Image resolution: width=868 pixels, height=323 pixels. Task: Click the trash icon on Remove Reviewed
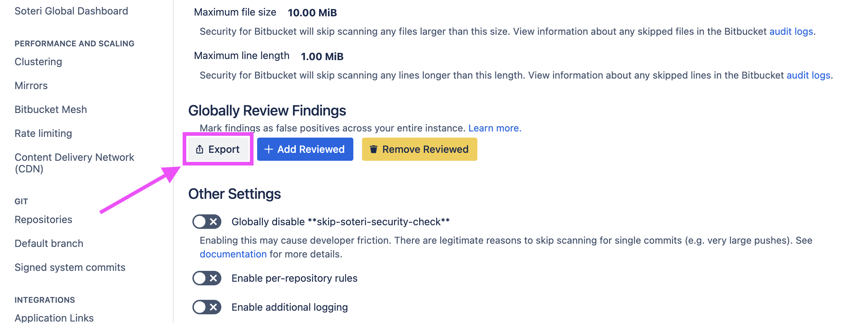pos(374,149)
